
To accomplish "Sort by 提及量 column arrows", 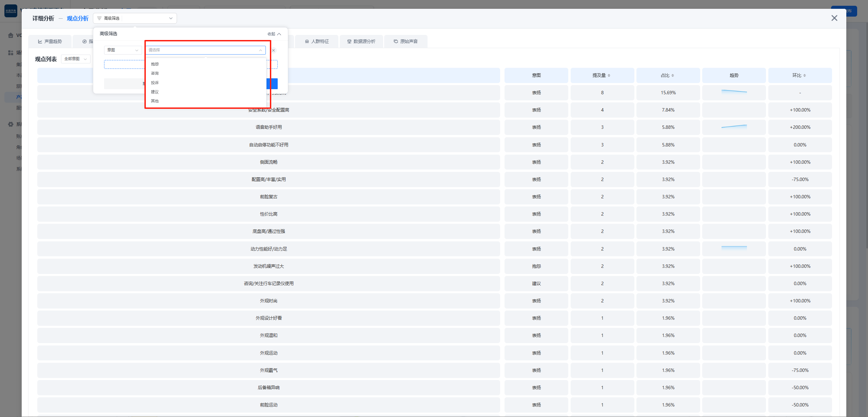I will click(x=609, y=75).
